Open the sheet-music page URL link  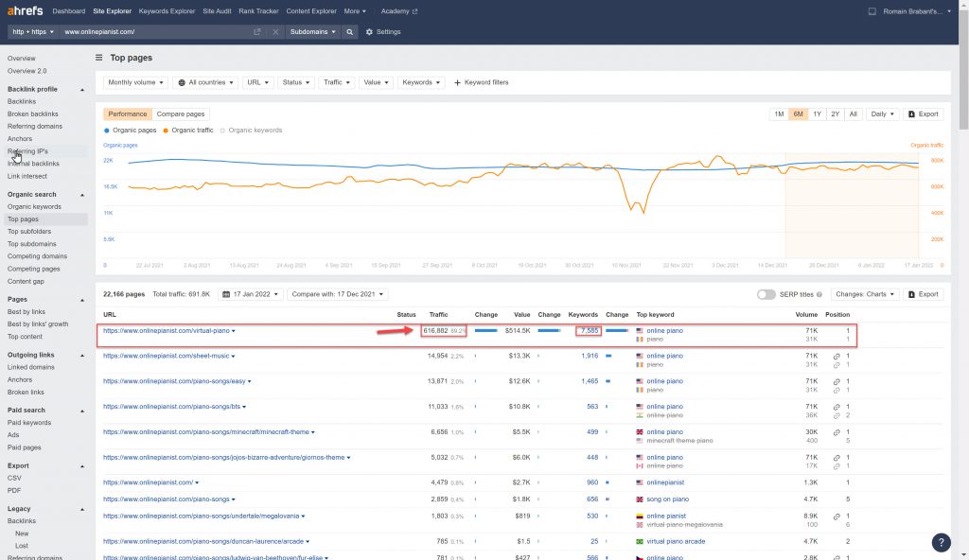click(167, 356)
